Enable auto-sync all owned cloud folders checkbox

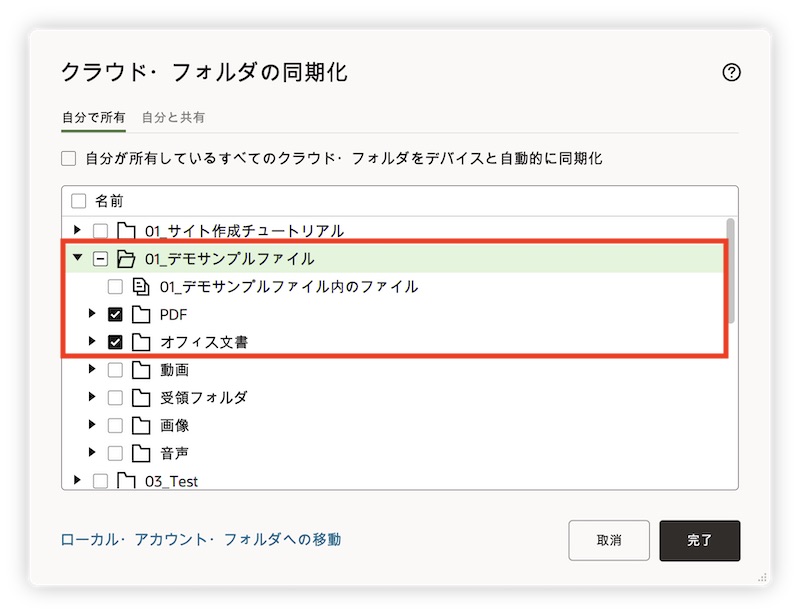click(68, 158)
